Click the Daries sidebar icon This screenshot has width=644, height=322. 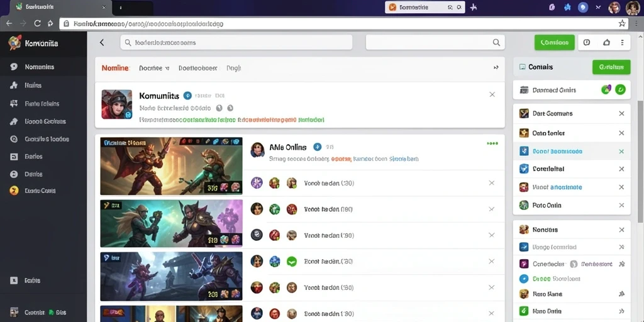point(14,157)
